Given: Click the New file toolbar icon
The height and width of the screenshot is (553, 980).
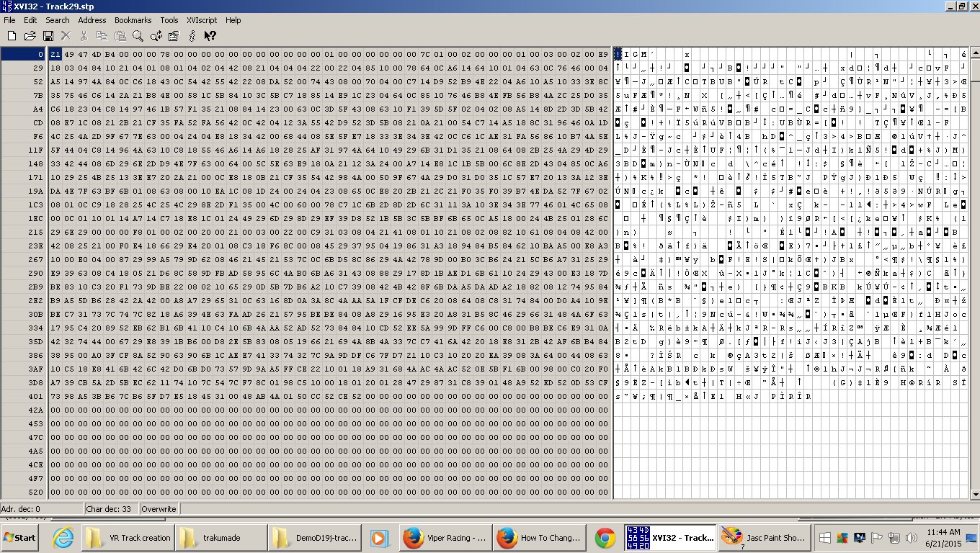Looking at the screenshot, I should 11,35.
